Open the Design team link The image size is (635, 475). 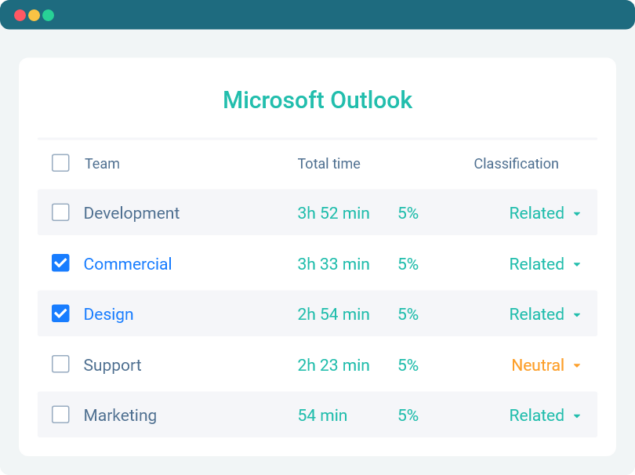coord(108,314)
